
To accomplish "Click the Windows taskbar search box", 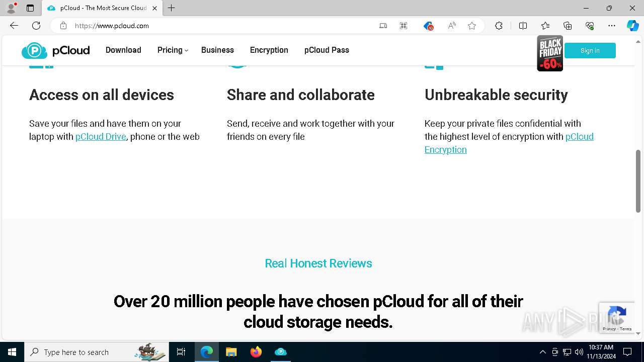I will [x=96, y=352].
